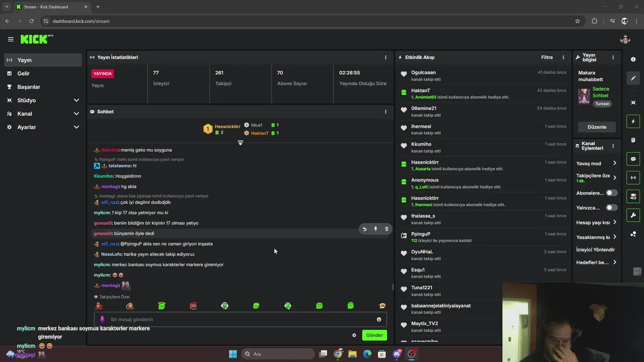Open chat settings gear next to Gönder
This screenshot has height=362, width=644.
coord(354,335)
